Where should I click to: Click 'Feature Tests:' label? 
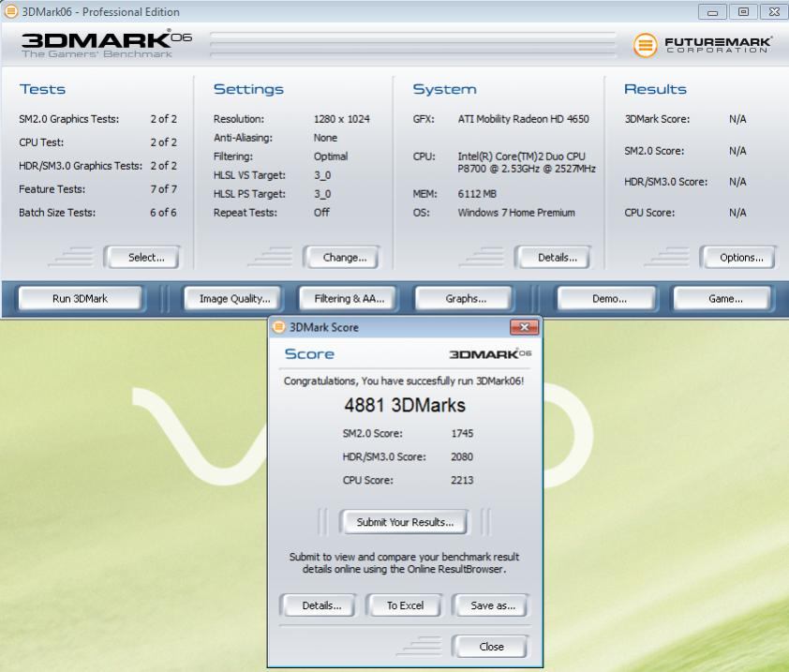pos(52,189)
